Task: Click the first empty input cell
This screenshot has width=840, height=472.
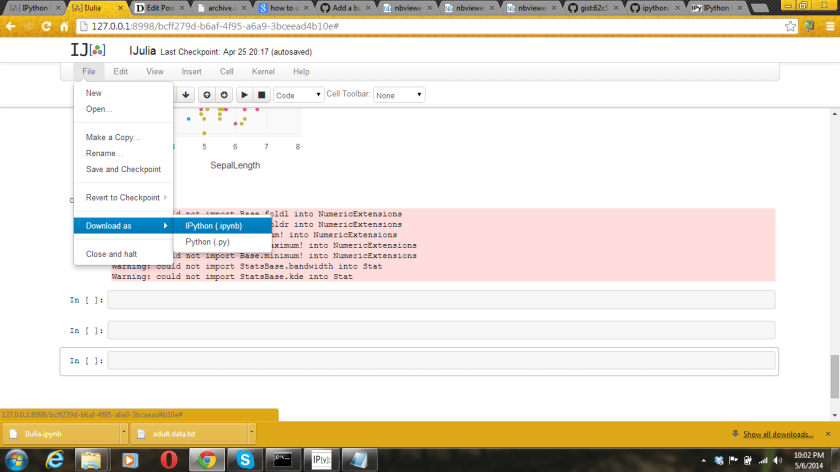Action: tap(441, 299)
